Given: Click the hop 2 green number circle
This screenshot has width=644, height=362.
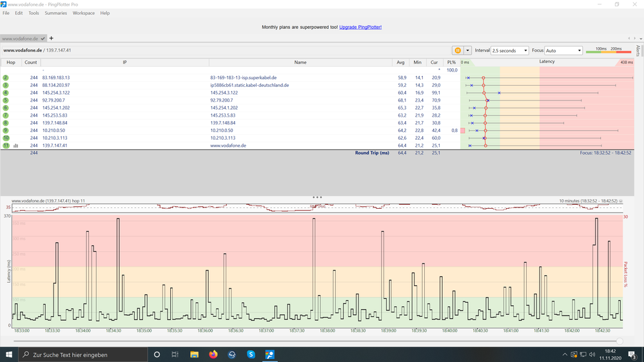Looking at the screenshot, I should click(x=6, y=77).
